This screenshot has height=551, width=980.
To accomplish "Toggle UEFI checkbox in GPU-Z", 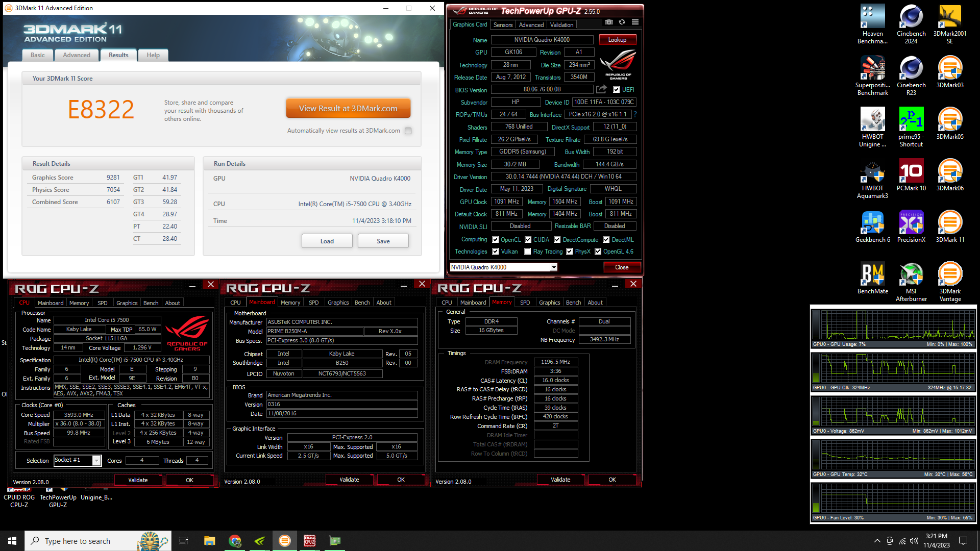I will [x=616, y=90].
